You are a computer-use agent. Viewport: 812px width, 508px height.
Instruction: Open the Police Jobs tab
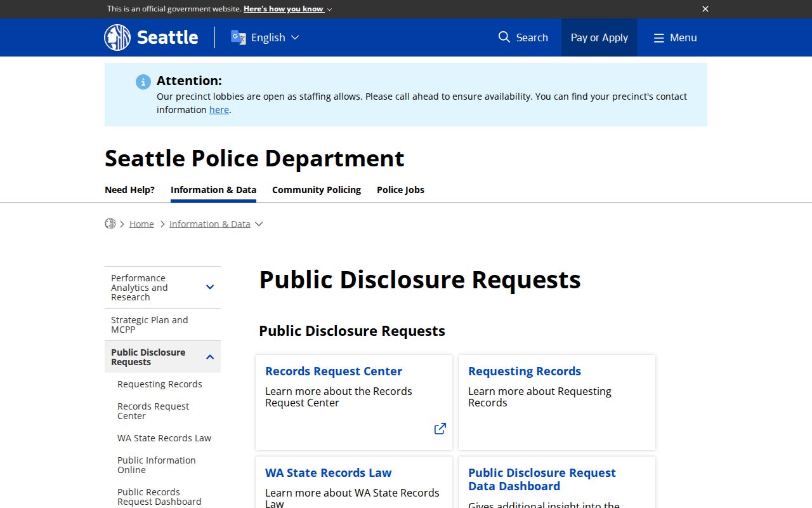(x=400, y=190)
